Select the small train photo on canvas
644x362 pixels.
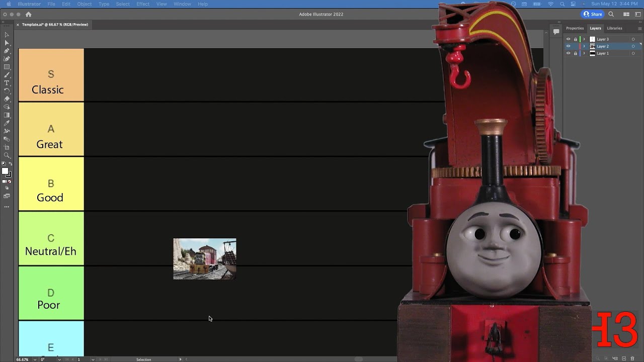click(205, 259)
